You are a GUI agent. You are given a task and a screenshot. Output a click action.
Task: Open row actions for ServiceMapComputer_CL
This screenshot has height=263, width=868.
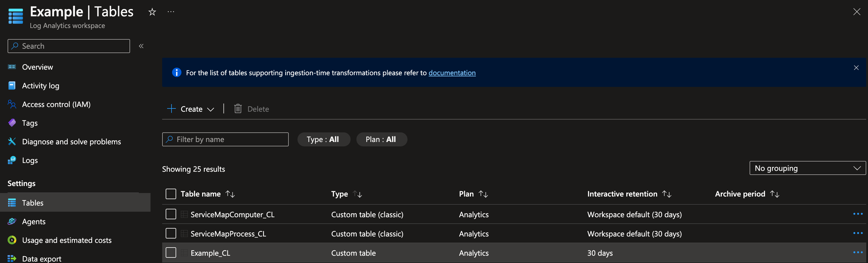(x=857, y=214)
